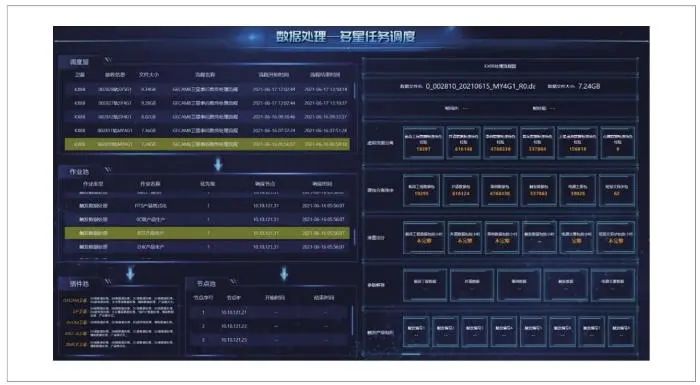Click the slash icon beside the 插件池 header
Screen dimensions: 700x385
click(x=108, y=281)
